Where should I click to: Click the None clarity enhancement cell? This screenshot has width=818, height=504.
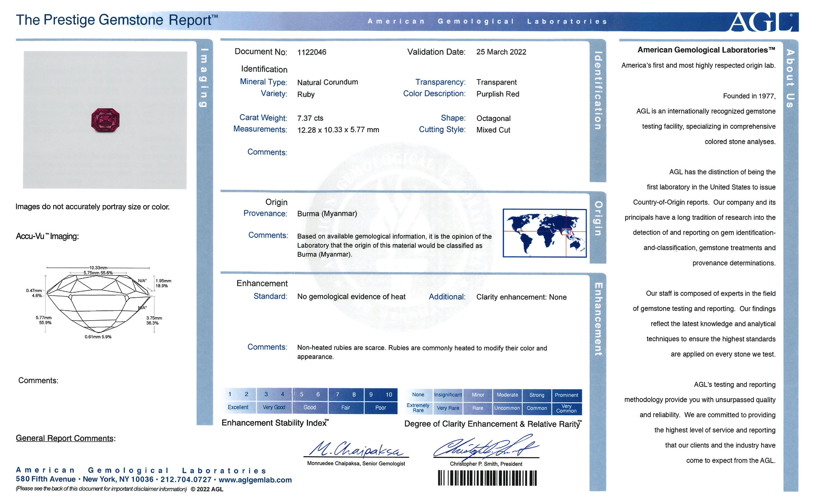click(418, 395)
